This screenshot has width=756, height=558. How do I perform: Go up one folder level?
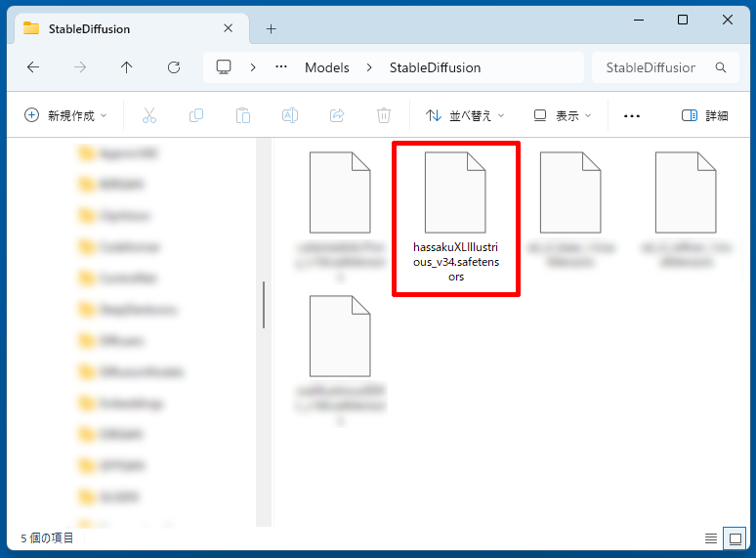click(126, 67)
